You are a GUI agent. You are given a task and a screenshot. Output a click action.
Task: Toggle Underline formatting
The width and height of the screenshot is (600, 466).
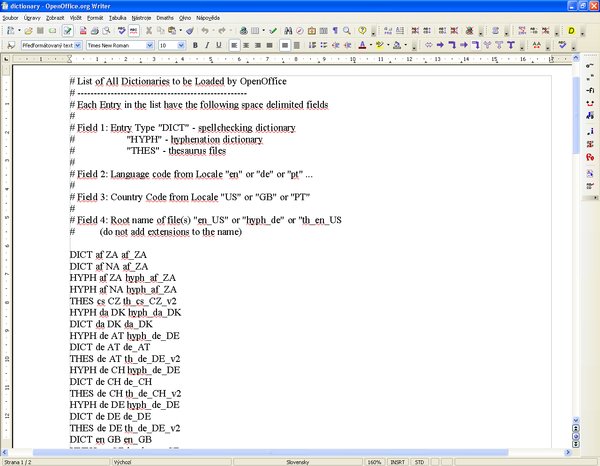pyautogui.click(x=219, y=45)
